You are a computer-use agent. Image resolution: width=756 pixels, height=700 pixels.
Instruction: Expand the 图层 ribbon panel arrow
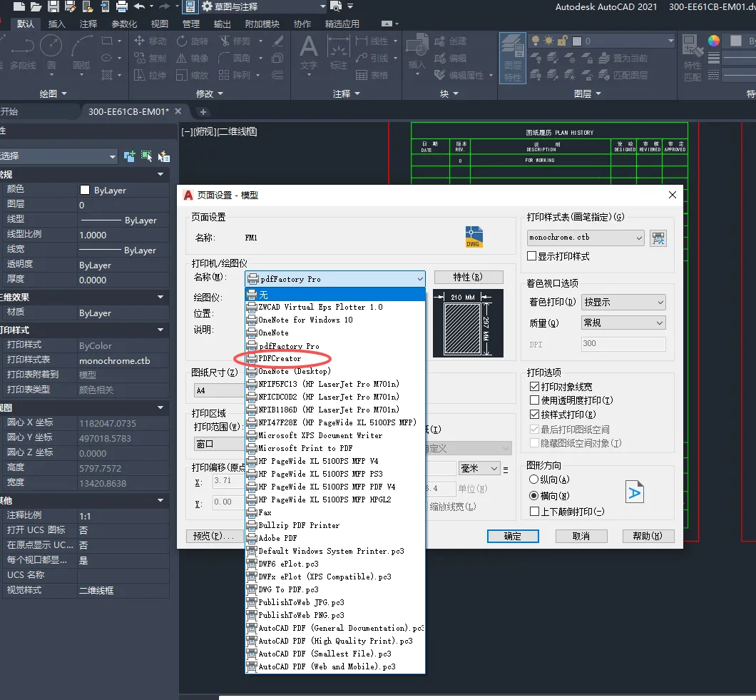[x=598, y=93]
